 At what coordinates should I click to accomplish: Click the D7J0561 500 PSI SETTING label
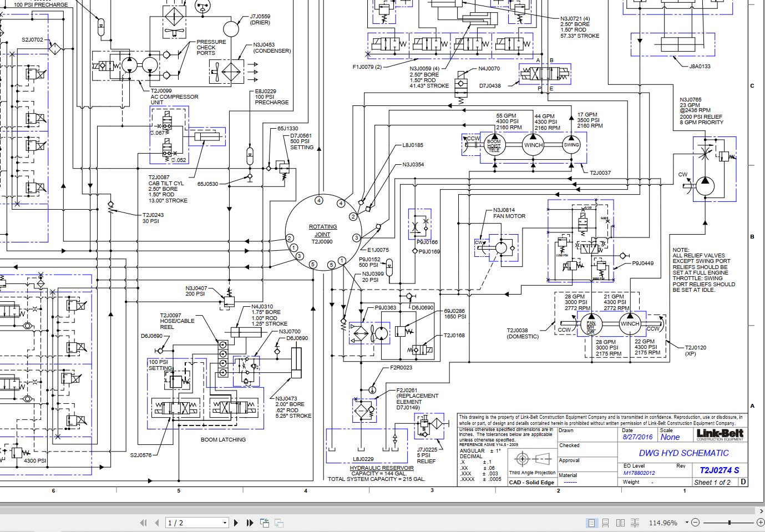pyautogui.click(x=302, y=141)
